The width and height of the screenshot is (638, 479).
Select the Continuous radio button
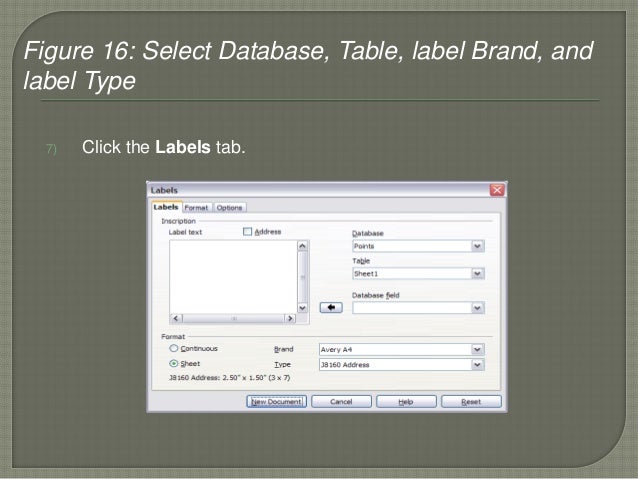(174, 348)
